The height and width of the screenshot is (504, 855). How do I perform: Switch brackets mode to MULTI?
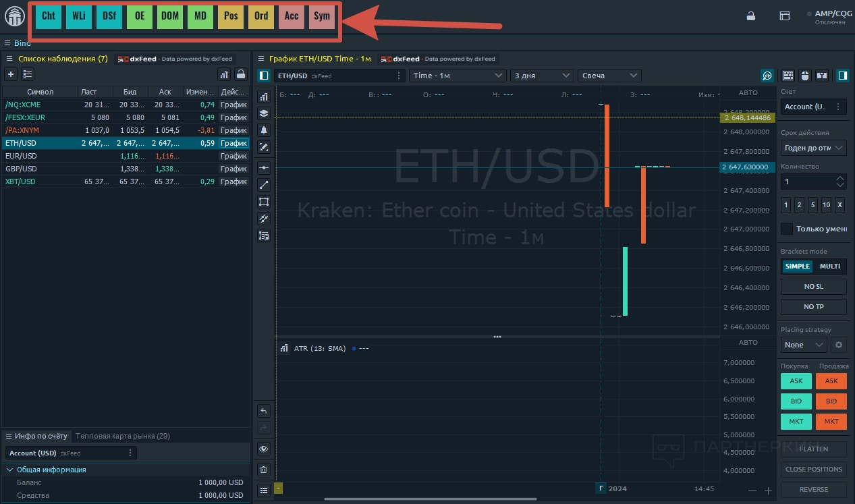click(x=829, y=266)
